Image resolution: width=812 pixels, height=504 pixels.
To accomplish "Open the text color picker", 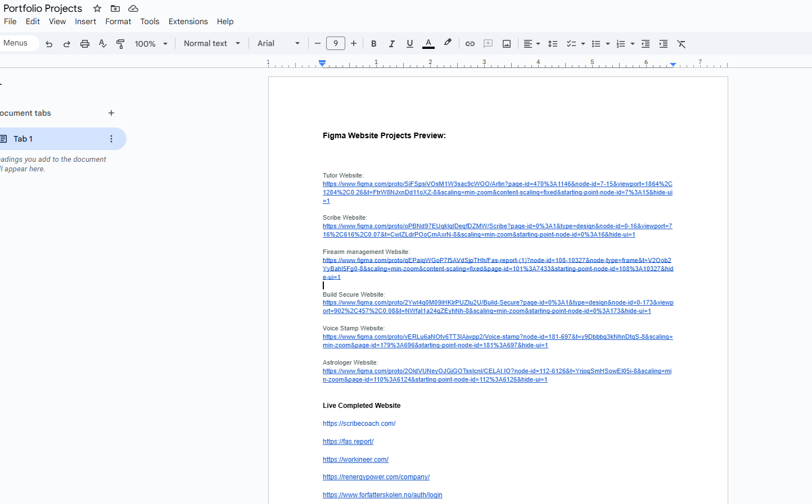I will pos(428,44).
